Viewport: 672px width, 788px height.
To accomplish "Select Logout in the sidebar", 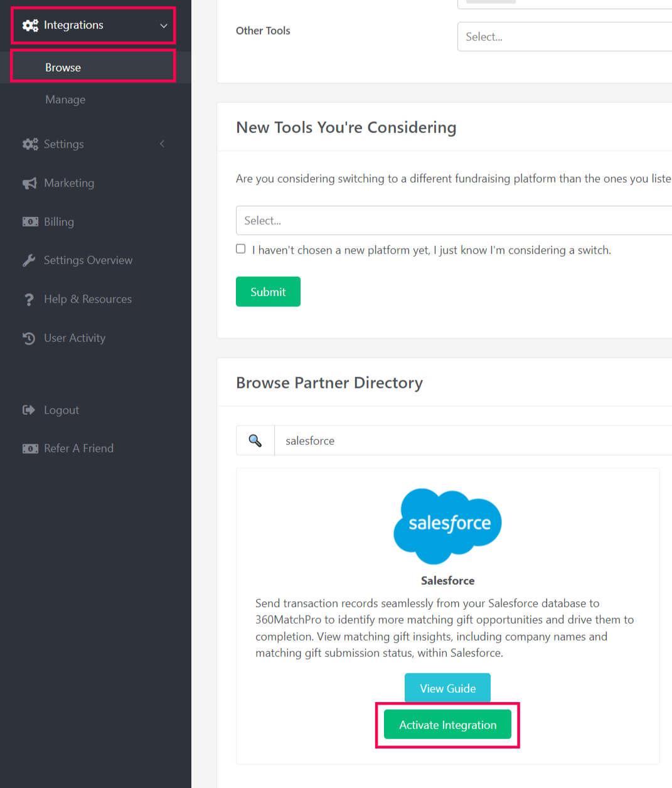I will (61, 410).
